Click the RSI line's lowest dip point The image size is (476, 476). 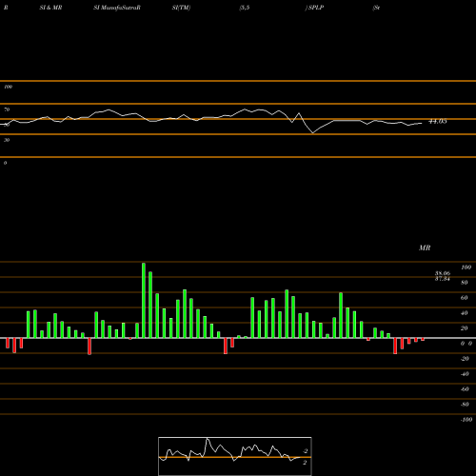313,133
